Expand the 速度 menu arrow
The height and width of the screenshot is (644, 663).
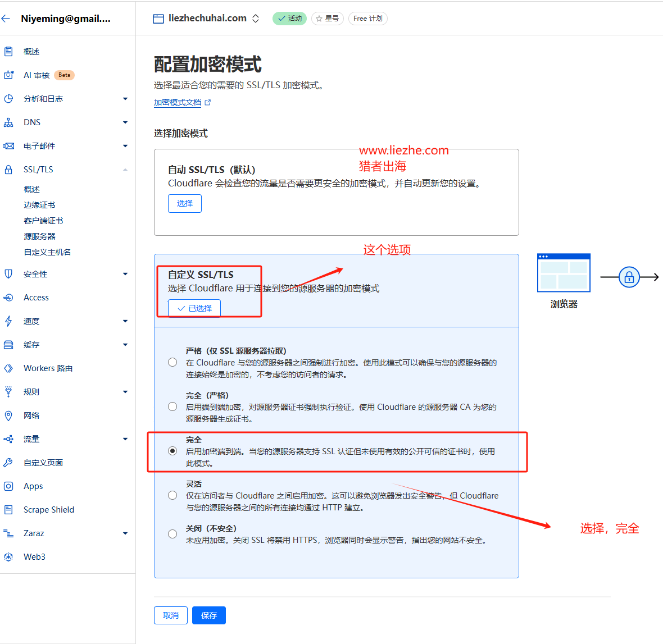[125, 321]
